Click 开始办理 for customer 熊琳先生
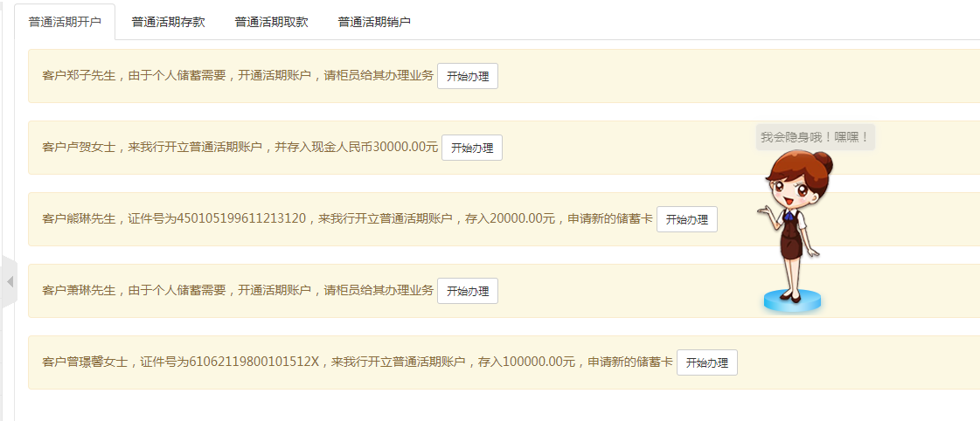 coord(686,219)
